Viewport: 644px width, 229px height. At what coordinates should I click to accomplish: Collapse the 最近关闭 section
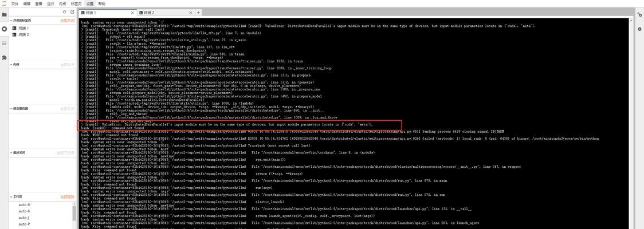click(17, 152)
